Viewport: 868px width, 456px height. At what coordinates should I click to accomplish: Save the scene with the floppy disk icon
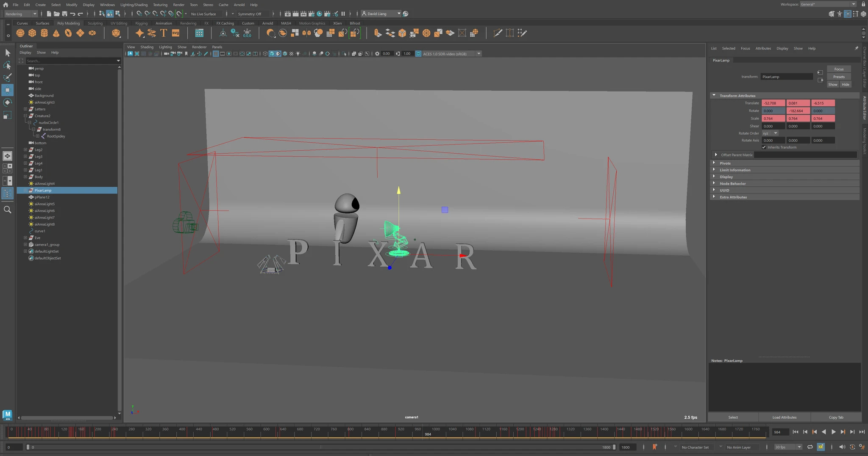tap(64, 14)
